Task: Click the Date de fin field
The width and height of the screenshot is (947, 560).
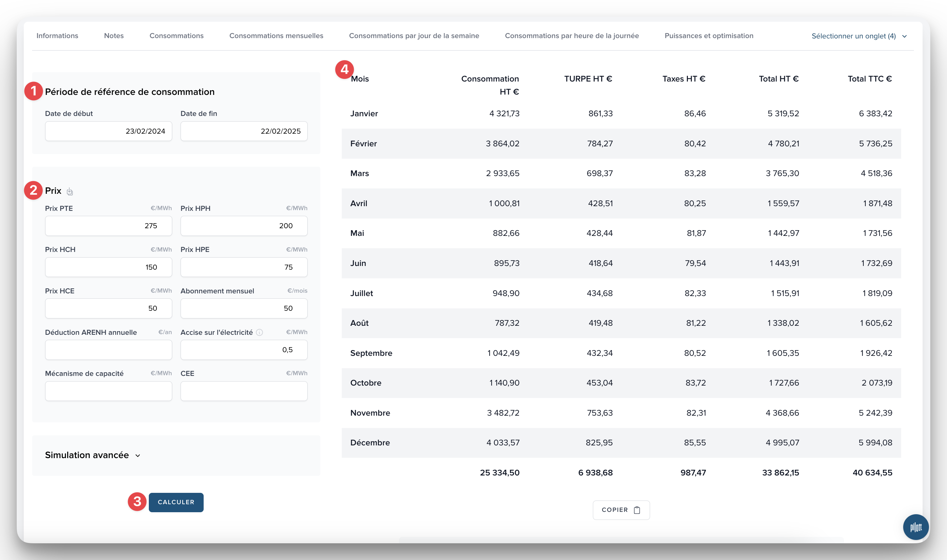Action: [x=244, y=131]
